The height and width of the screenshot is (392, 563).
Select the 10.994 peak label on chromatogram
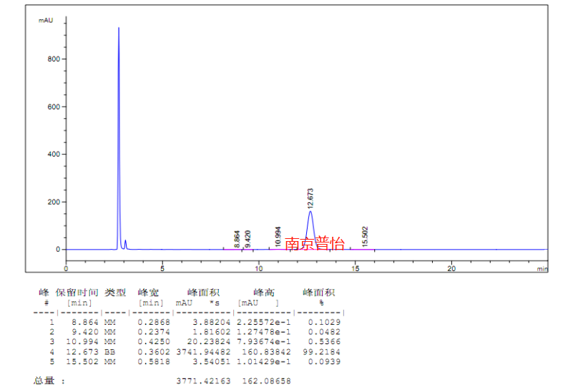278,235
